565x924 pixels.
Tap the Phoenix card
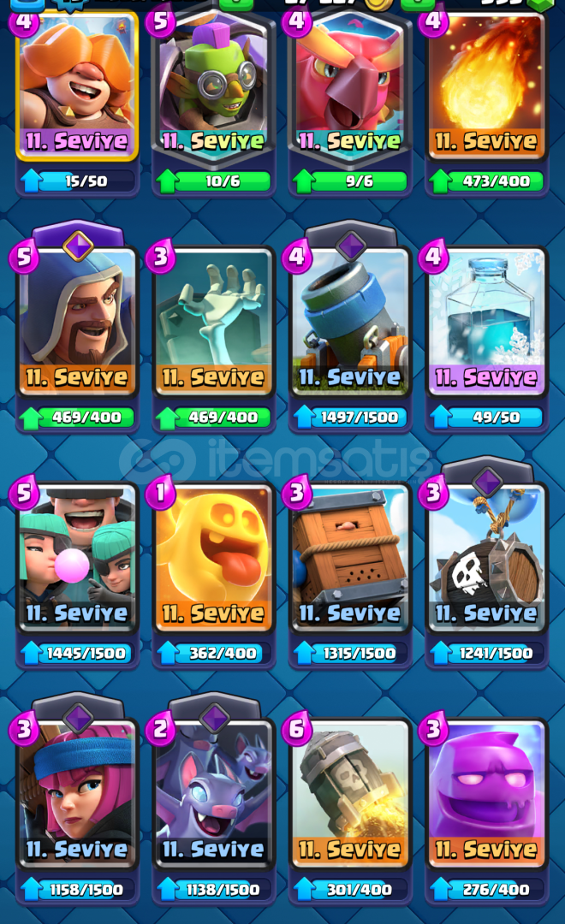(350, 87)
